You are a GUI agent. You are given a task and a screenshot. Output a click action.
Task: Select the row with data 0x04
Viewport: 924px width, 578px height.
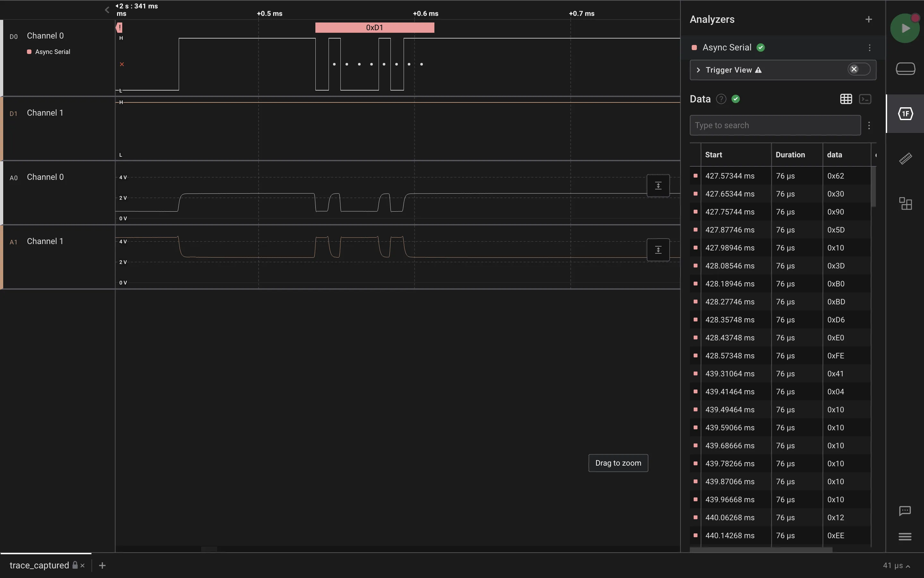coord(781,391)
